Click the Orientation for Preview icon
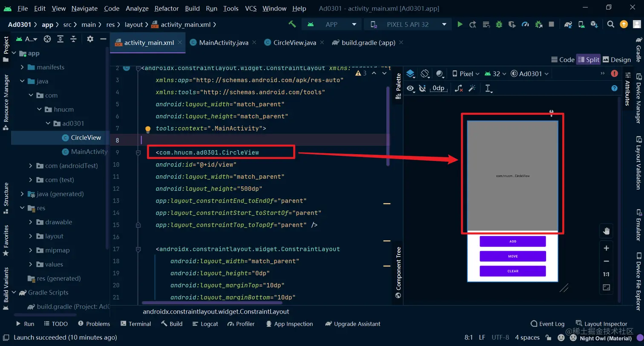644x346 pixels. pyautogui.click(x=425, y=74)
